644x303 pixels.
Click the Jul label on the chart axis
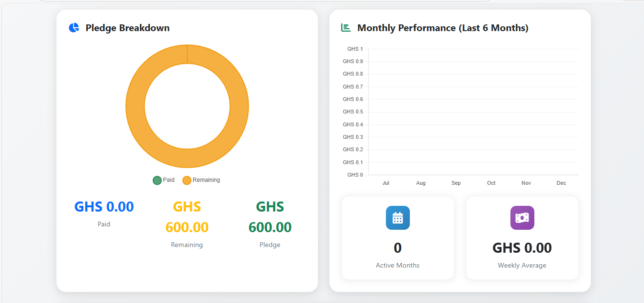coord(386,183)
